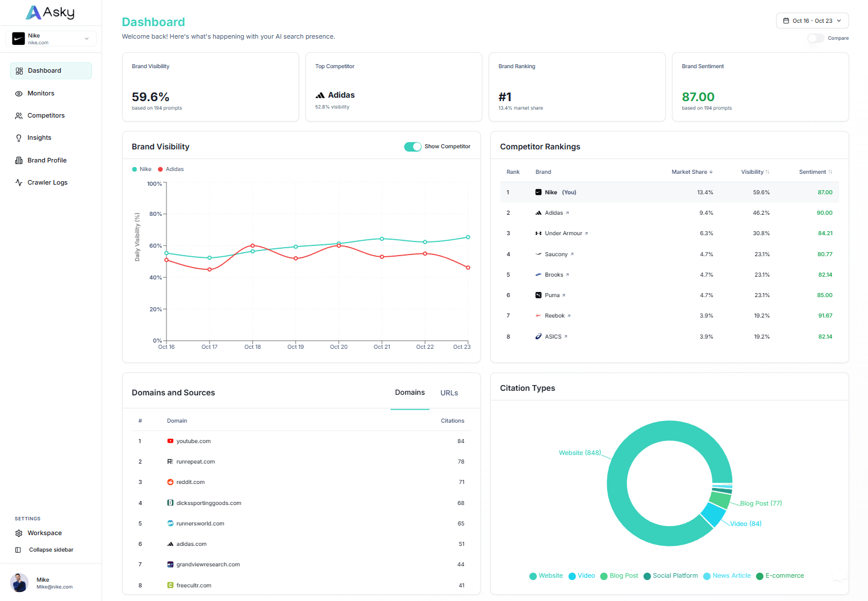Click the reddit.com domain entry

[x=191, y=482]
